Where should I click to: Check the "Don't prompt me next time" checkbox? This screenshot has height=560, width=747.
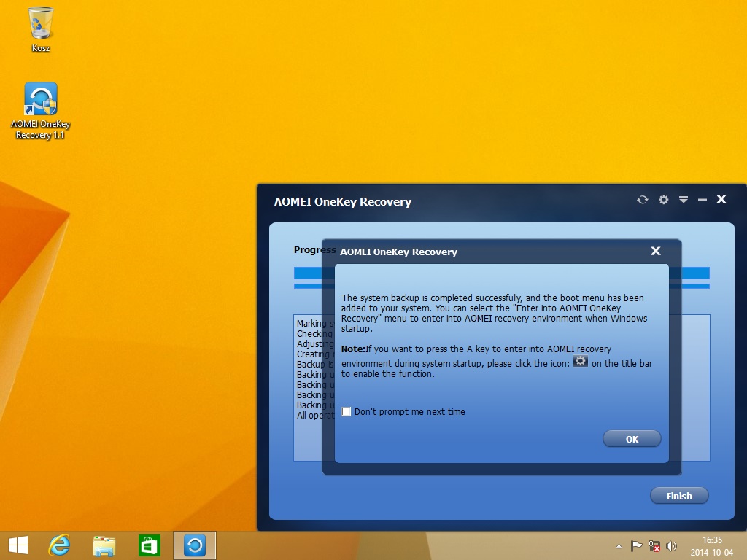pyautogui.click(x=347, y=412)
